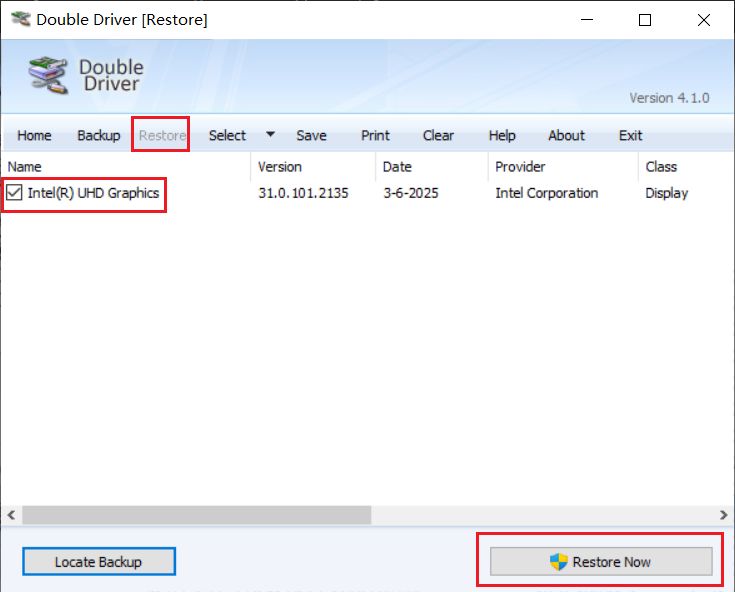This screenshot has height=592, width=735.
Task: Open the Backup menu item
Action: point(98,136)
